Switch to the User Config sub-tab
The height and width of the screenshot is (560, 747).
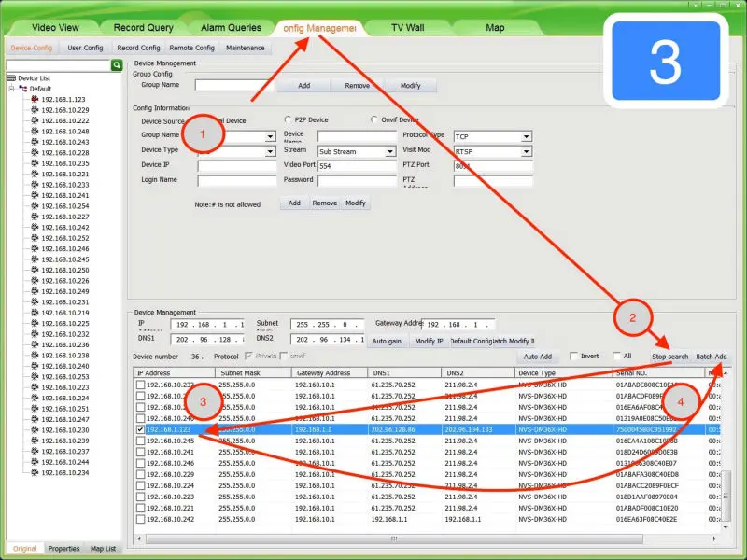(x=85, y=48)
